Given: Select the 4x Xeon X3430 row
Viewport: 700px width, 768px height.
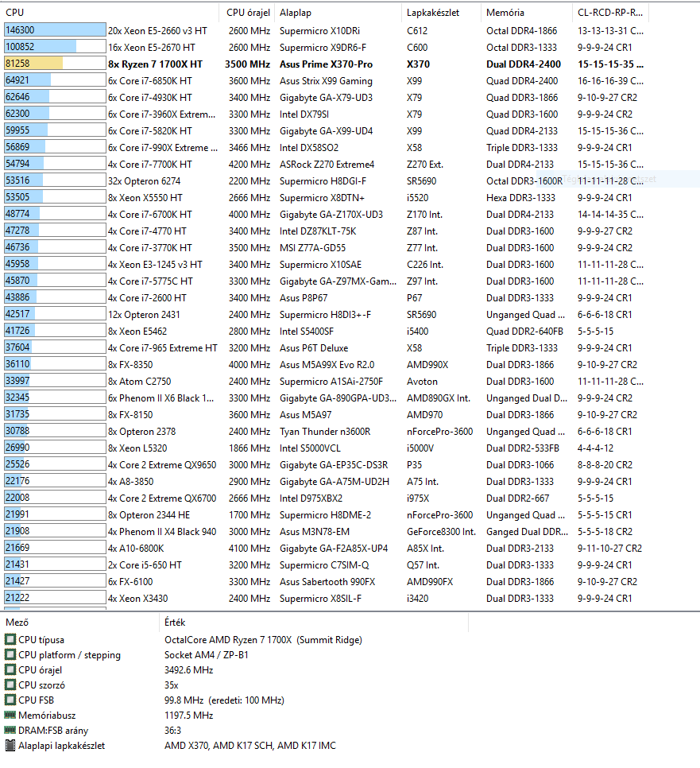Looking at the screenshot, I should pyautogui.click(x=327, y=598).
